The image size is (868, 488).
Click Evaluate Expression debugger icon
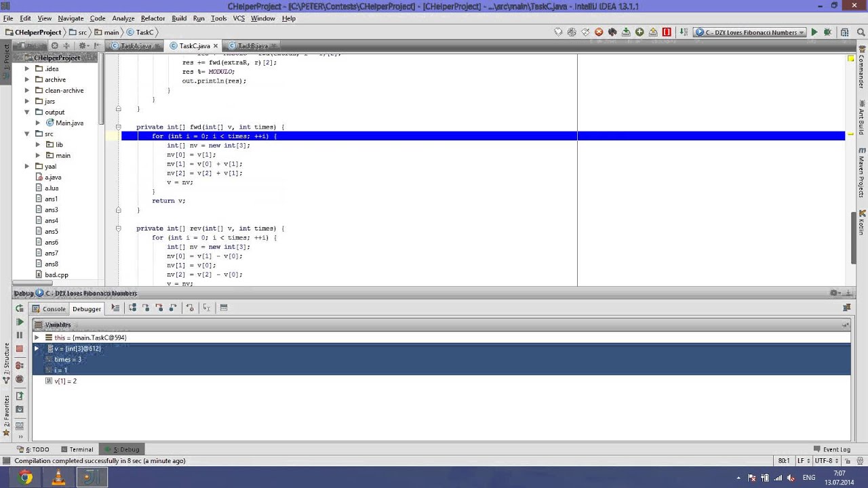tap(224, 308)
